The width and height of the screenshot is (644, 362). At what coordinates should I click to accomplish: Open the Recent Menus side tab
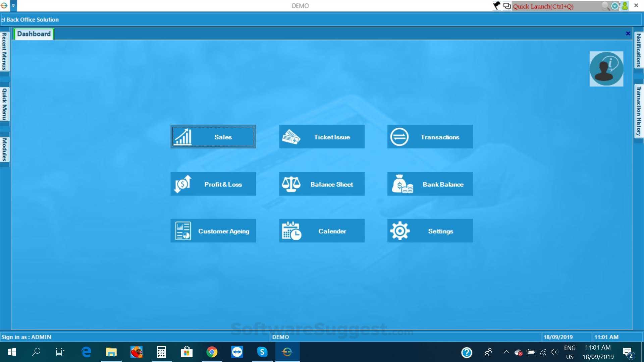click(4, 51)
